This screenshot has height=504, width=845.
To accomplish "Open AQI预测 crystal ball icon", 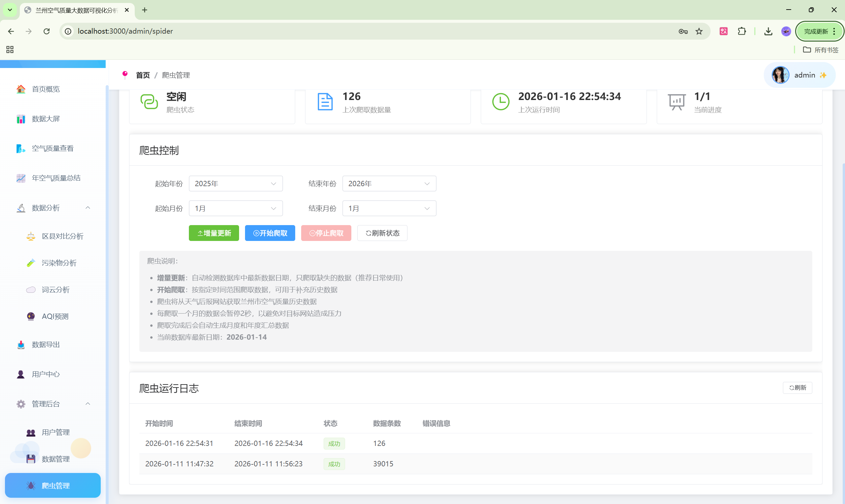I will click(31, 317).
